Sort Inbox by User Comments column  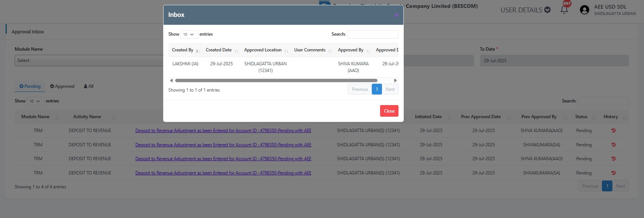coord(312,50)
